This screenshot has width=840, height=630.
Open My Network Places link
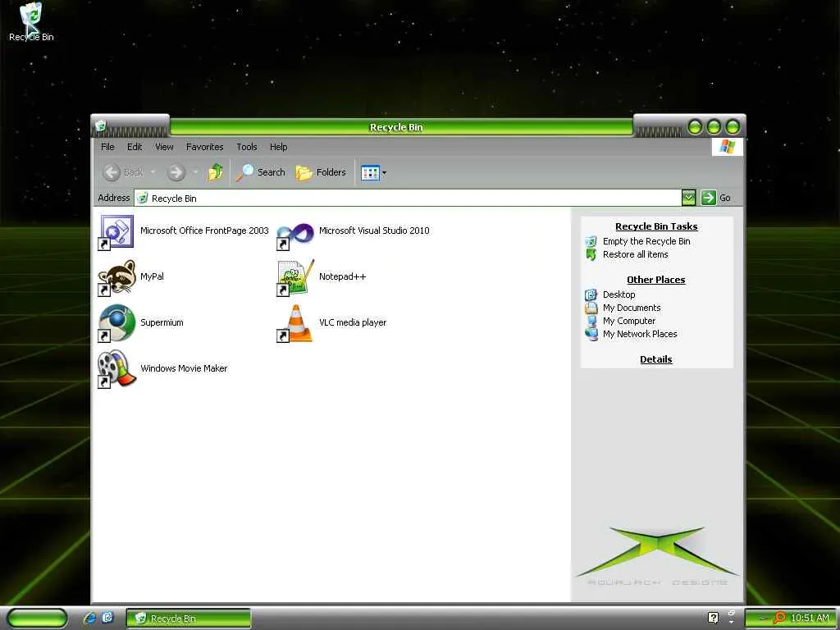[640, 334]
